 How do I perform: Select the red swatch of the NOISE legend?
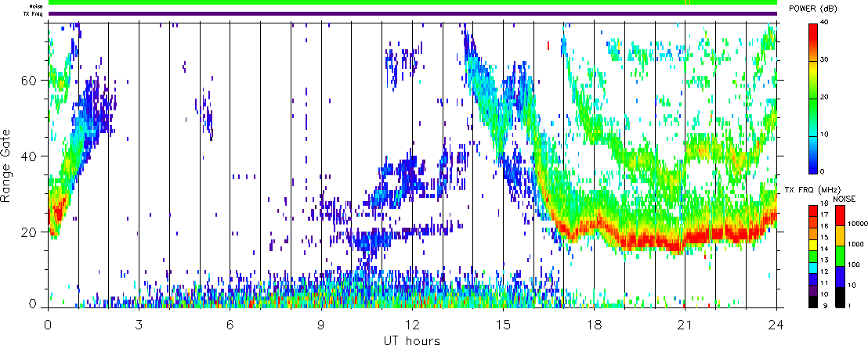840,215
